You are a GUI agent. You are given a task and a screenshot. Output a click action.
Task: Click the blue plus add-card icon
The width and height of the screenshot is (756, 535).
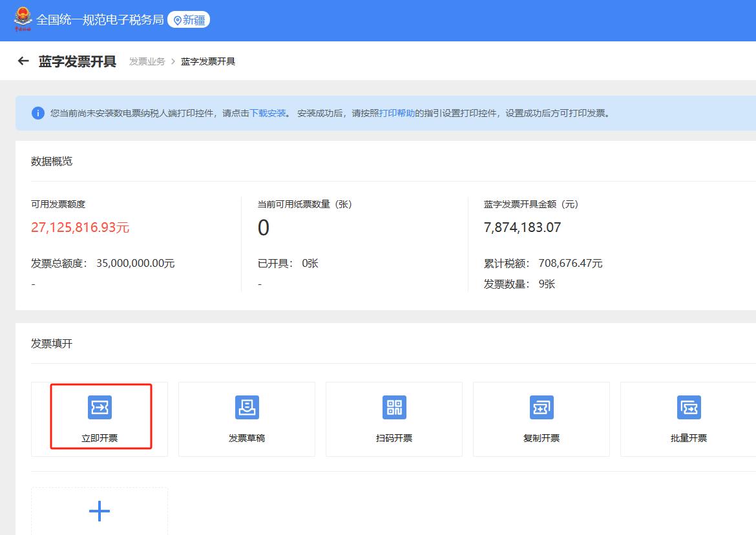pos(100,511)
